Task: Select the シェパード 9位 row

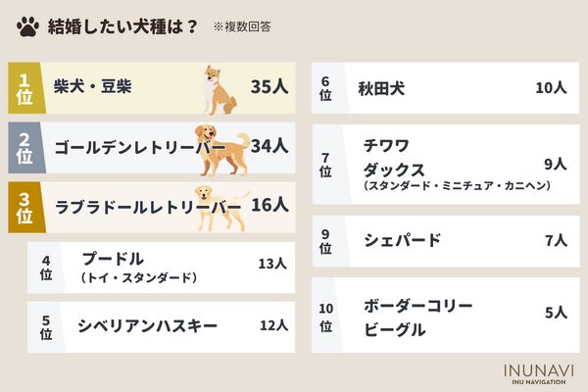Action: coord(444,241)
